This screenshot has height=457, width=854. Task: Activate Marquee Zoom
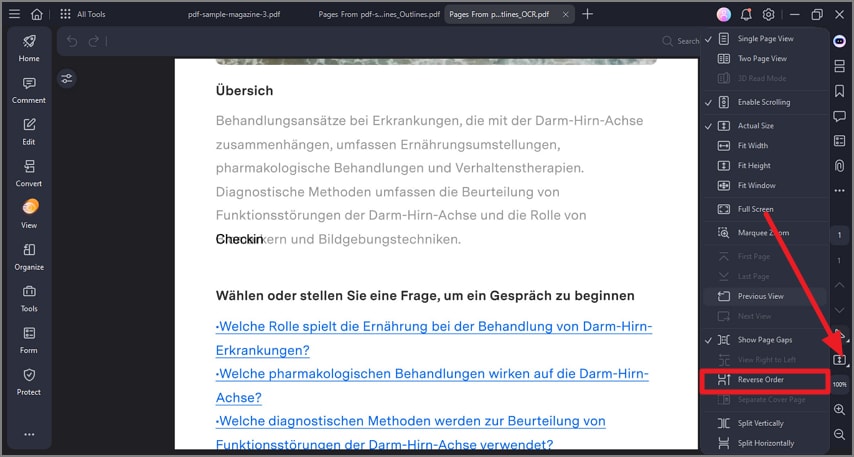765,233
